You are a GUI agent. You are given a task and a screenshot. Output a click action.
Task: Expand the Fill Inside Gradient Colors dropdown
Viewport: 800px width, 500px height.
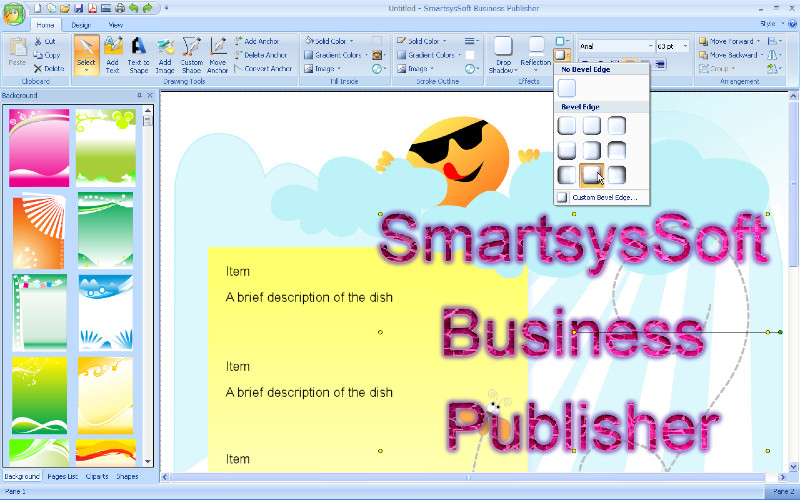pos(366,55)
